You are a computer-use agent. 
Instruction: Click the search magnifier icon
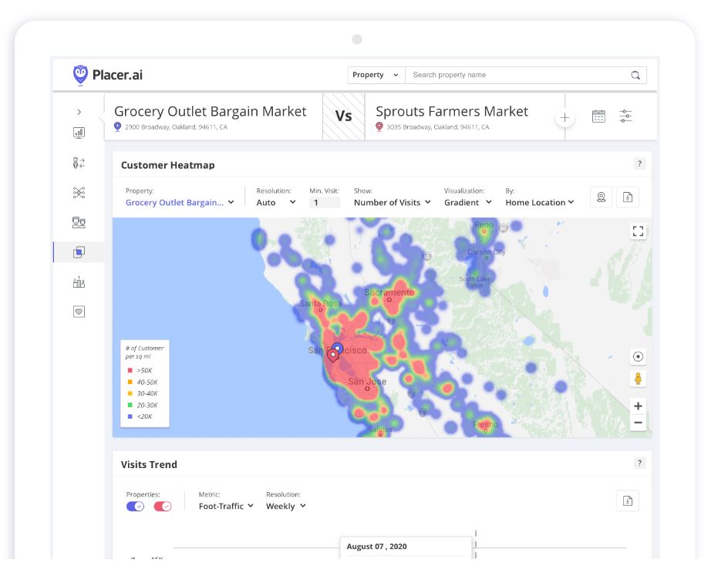[635, 76]
